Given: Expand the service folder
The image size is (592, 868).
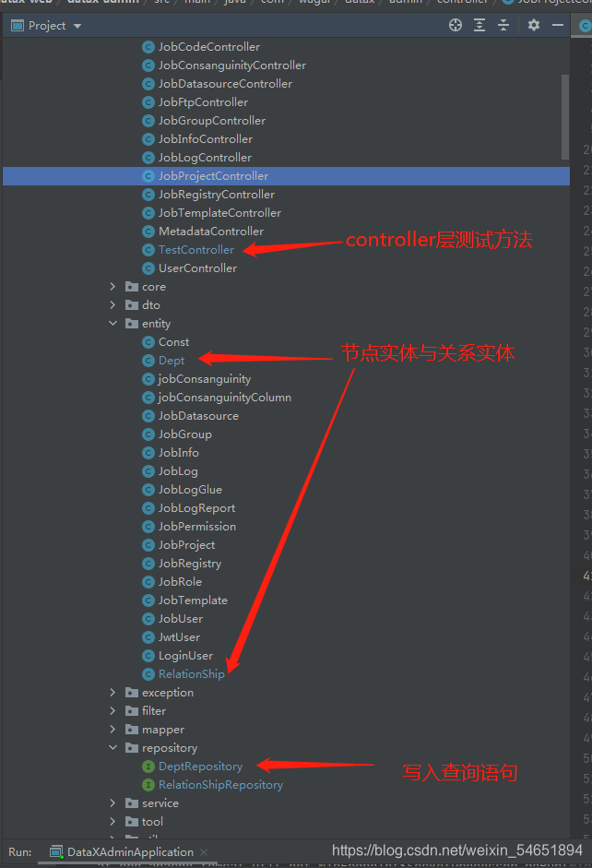Looking at the screenshot, I should point(112,803).
